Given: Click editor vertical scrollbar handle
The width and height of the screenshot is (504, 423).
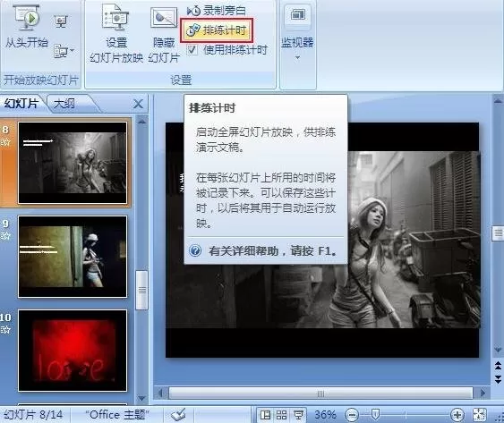Looking at the screenshot, I should (499, 233).
